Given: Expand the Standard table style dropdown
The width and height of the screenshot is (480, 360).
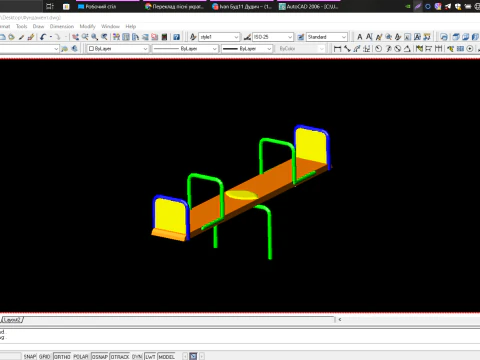Looking at the screenshot, I should click(x=344, y=37).
